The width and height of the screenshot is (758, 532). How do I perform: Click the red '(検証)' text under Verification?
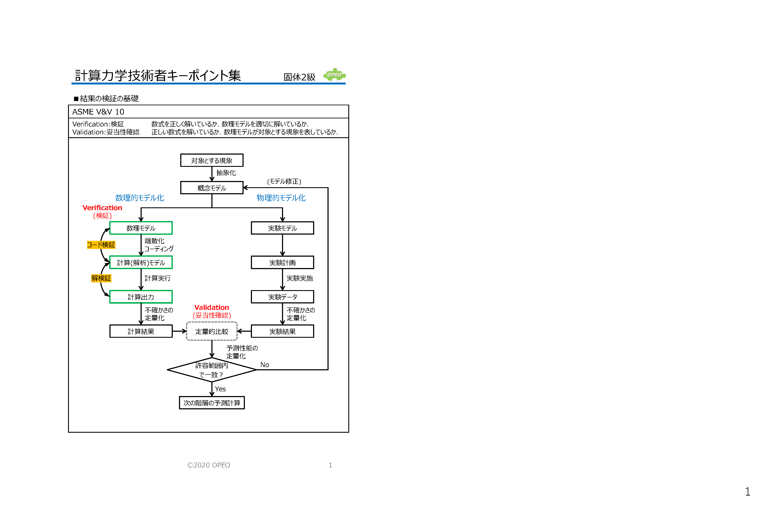pos(102,216)
